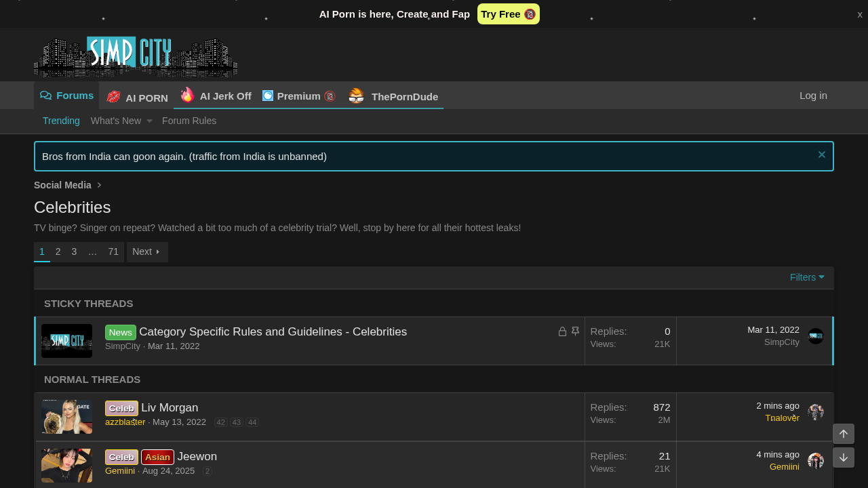Open Gemiini last poster name link
Image resolution: width=868 pixels, height=488 pixels.
tap(785, 467)
